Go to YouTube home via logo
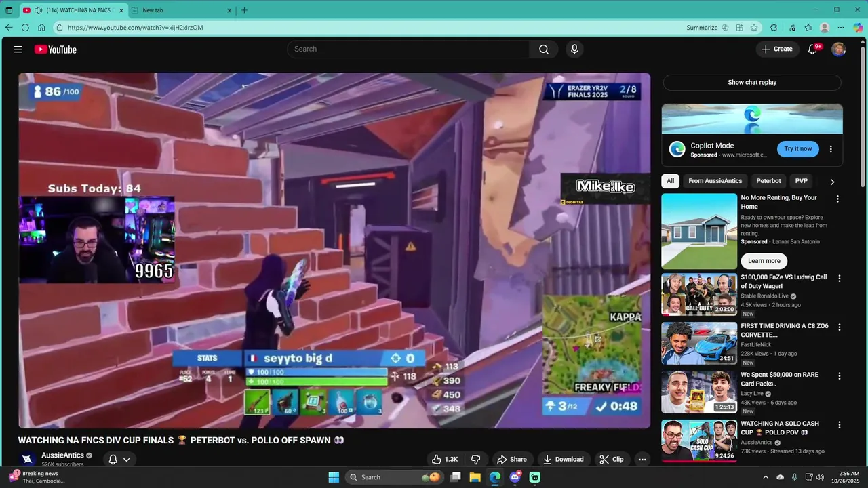The width and height of the screenshot is (868, 488). tap(56, 49)
